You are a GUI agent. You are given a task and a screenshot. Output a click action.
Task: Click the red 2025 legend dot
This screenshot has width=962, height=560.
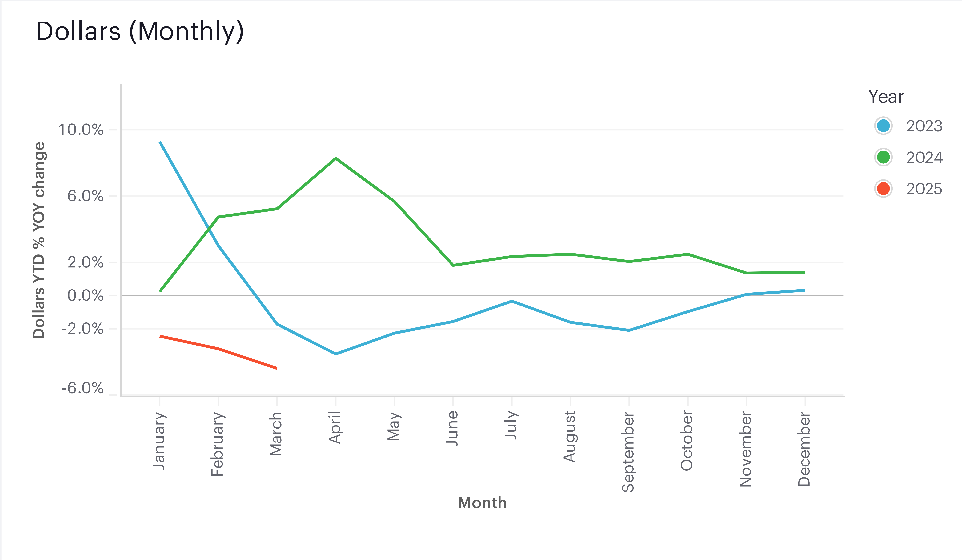pos(883,189)
